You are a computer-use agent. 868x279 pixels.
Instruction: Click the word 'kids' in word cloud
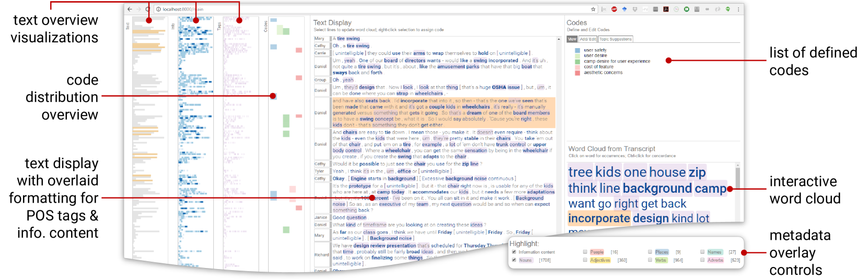608,172
